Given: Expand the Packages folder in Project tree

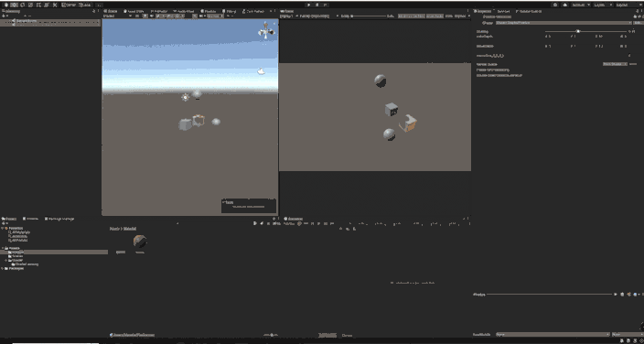Looking at the screenshot, I should click(4, 268).
